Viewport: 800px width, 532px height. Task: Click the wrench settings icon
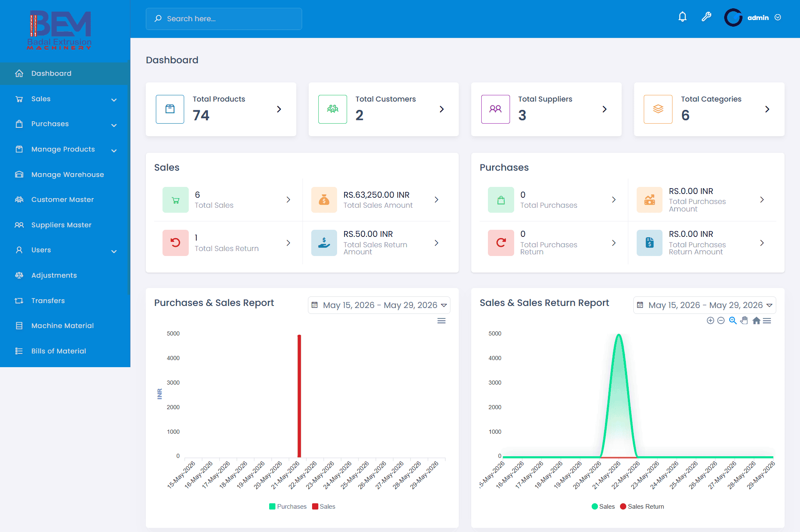tap(706, 17)
